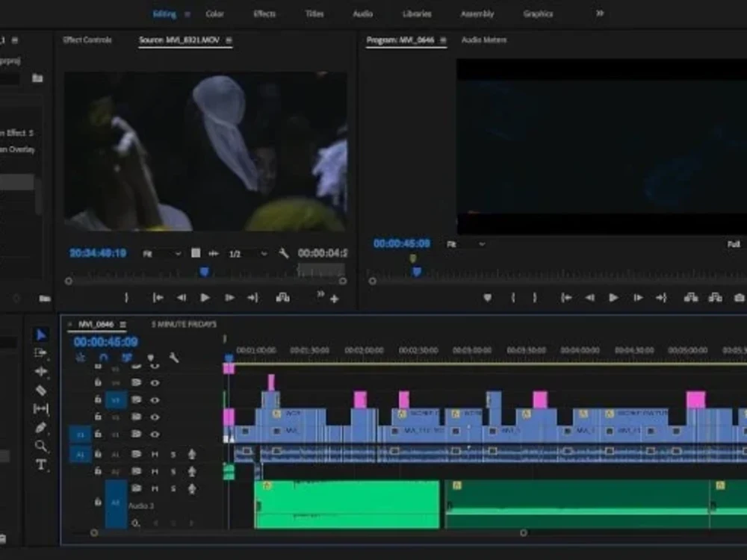The image size is (747, 560).
Task: Switch to the Color workspace
Action: 216,13
